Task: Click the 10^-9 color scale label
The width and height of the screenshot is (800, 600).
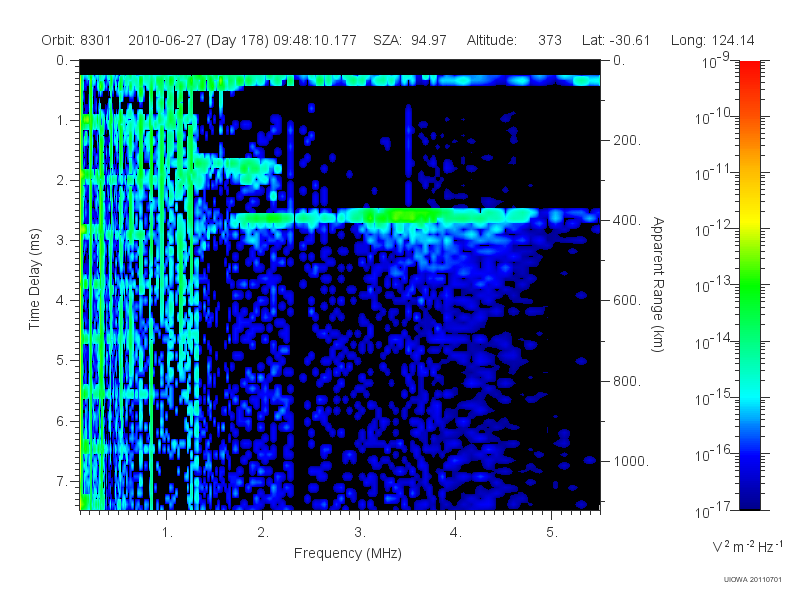Action: coord(716,61)
